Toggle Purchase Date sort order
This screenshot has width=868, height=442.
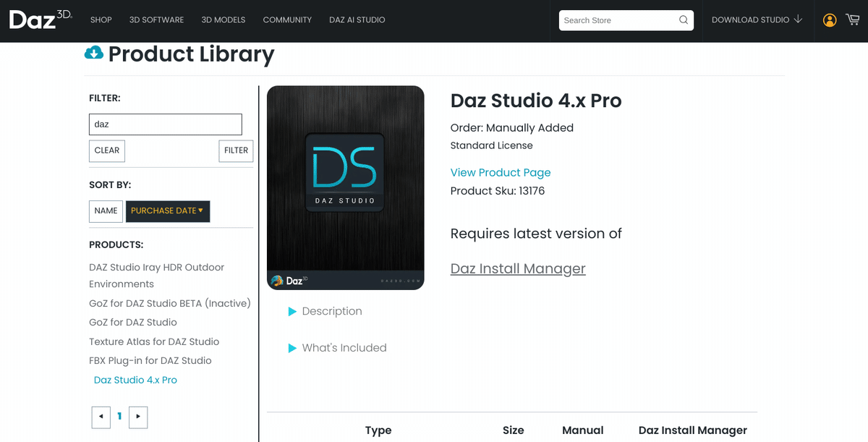168,211
